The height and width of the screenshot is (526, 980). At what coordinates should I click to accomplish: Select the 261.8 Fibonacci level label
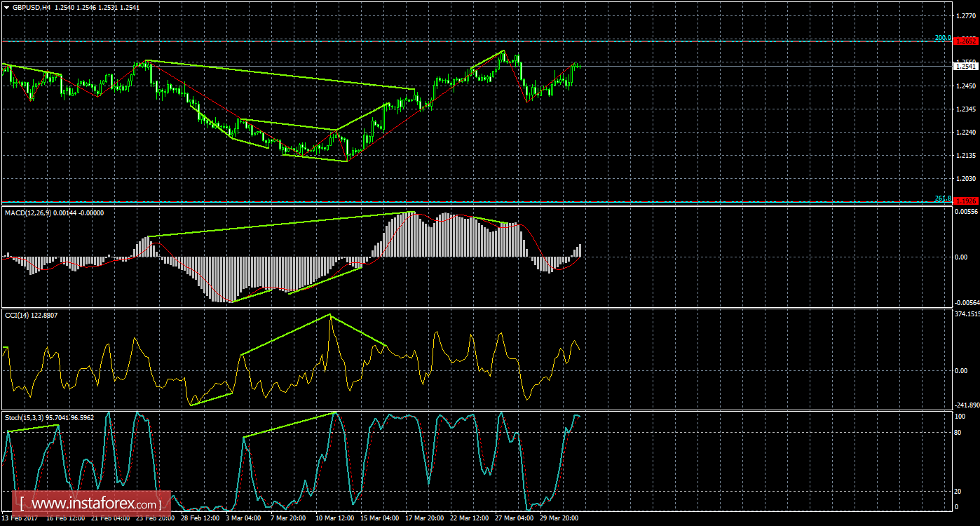[x=943, y=198]
